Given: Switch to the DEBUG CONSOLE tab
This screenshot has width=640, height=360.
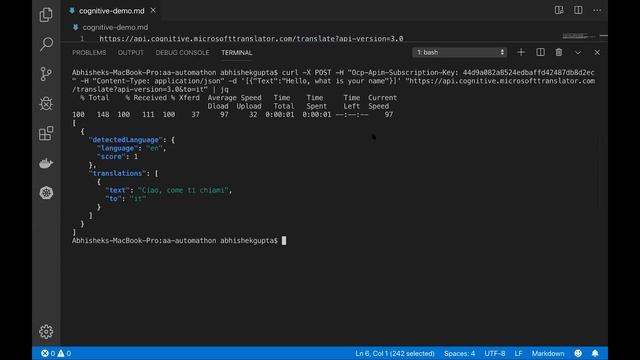Looking at the screenshot, I should 182,53.
